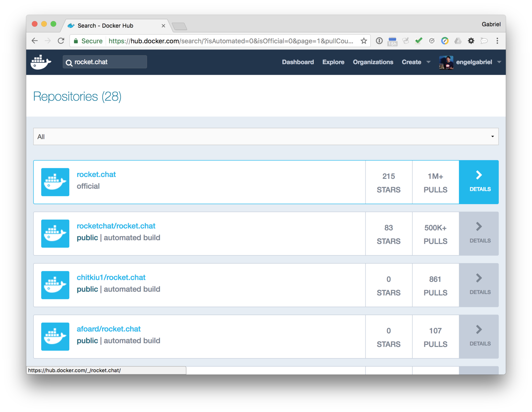Click the circled check extension icon
Viewport: 532px width, 412px height.
coord(432,41)
